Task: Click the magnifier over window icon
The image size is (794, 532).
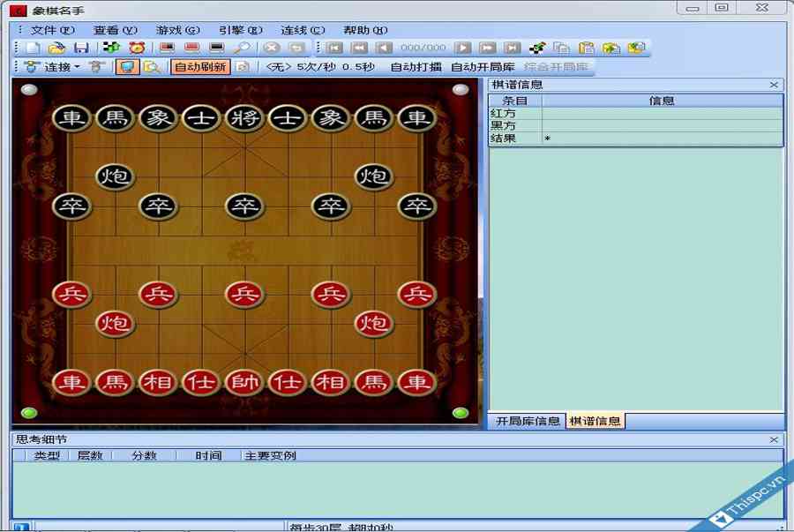Action: coord(152,67)
